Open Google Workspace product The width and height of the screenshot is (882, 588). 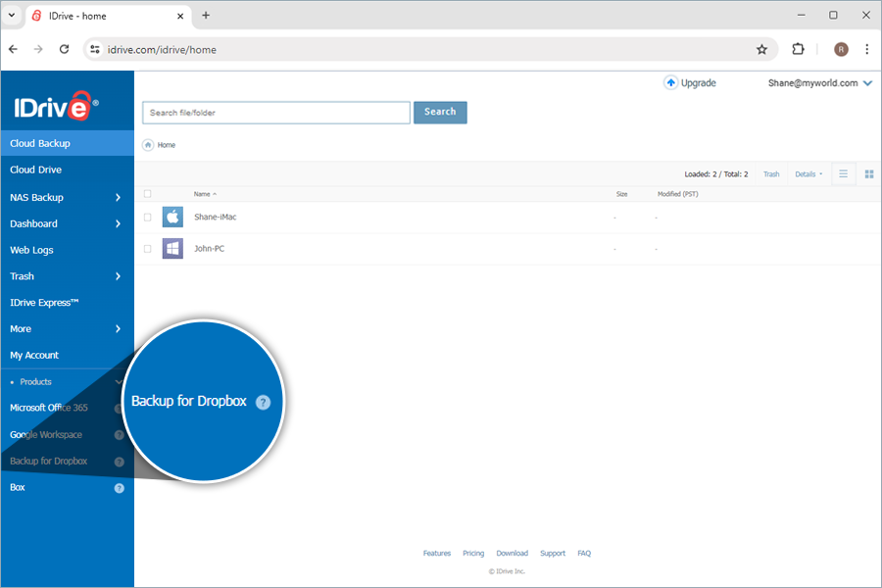coord(46,435)
